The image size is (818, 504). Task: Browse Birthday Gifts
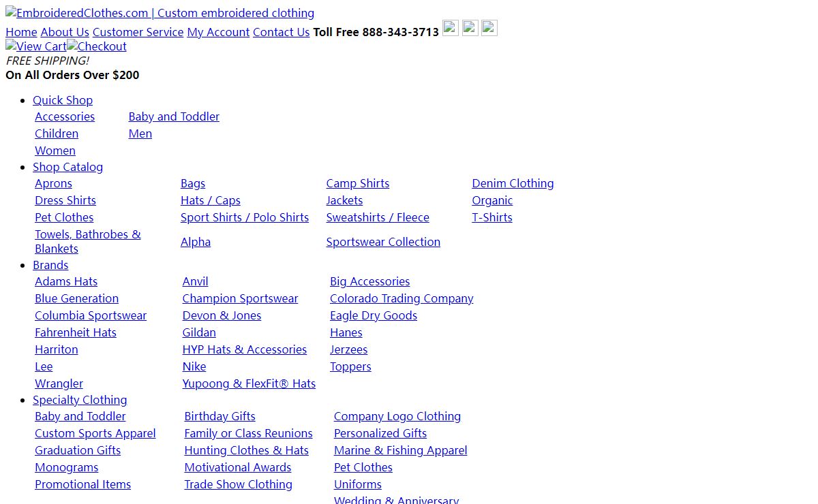coord(219,416)
